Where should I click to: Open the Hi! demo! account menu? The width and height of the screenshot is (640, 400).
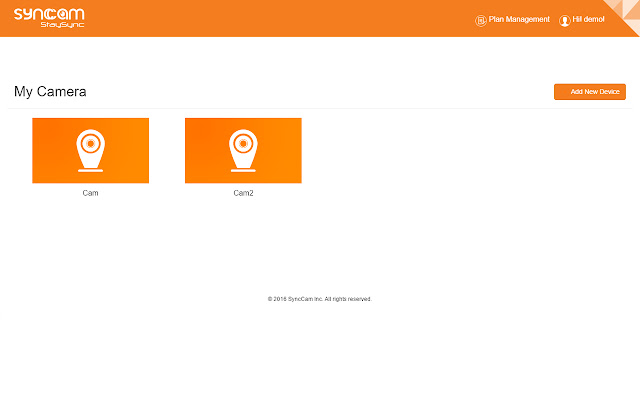pos(588,19)
